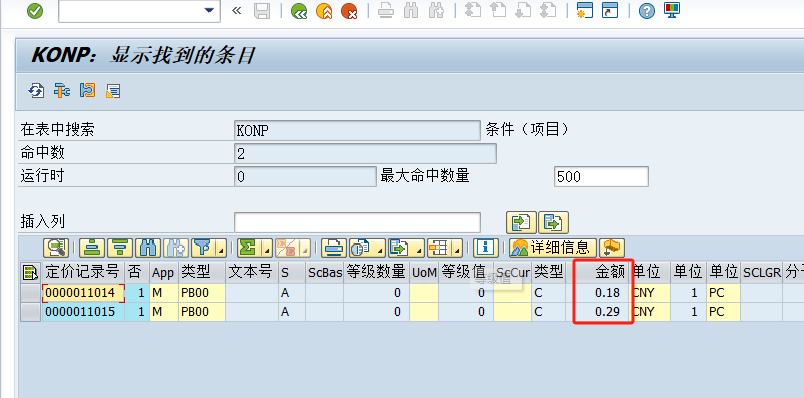Click the third application toolbar icon
Viewport: 804px width, 398px height.
coord(88,91)
